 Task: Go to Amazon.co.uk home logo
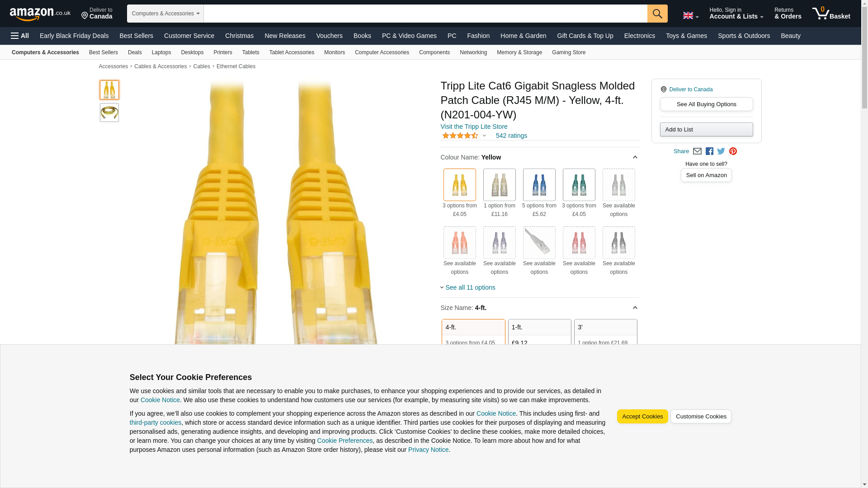pos(40,14)
